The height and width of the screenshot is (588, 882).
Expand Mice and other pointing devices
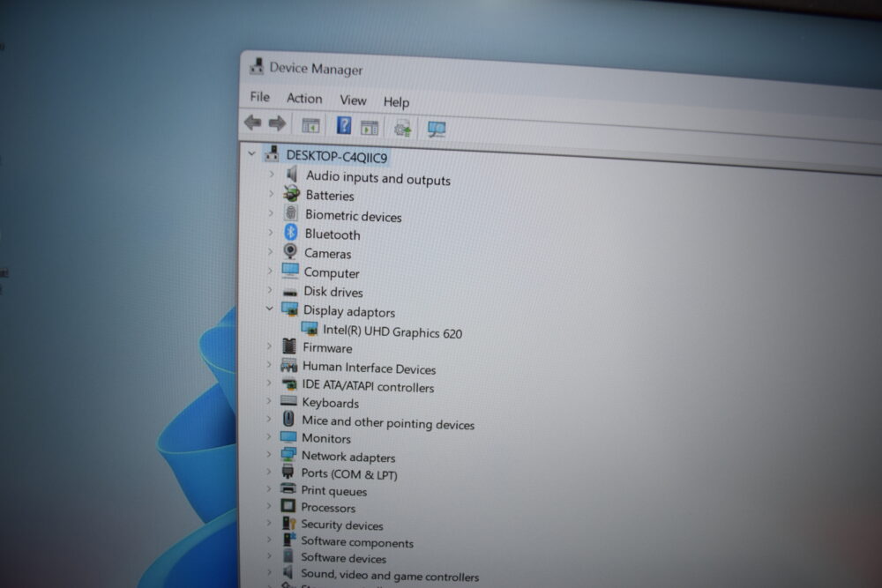(x=268, y=419)
